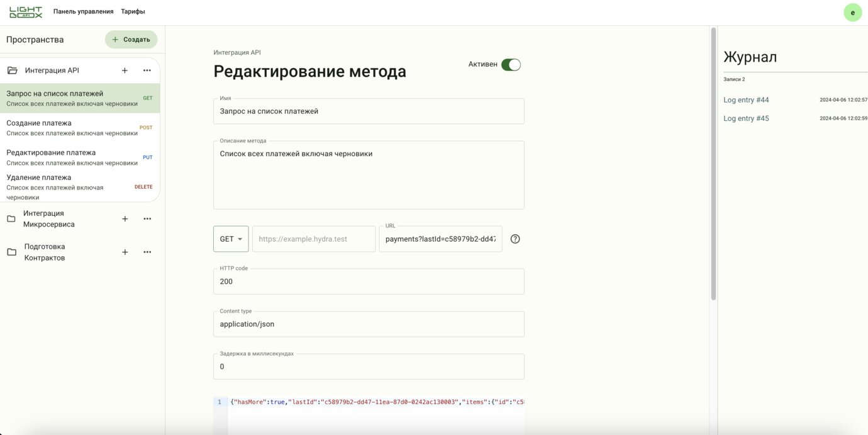868x435 pixels.
Task: Select the Удаление платежа DELETE method
Action: click(80, 187)
